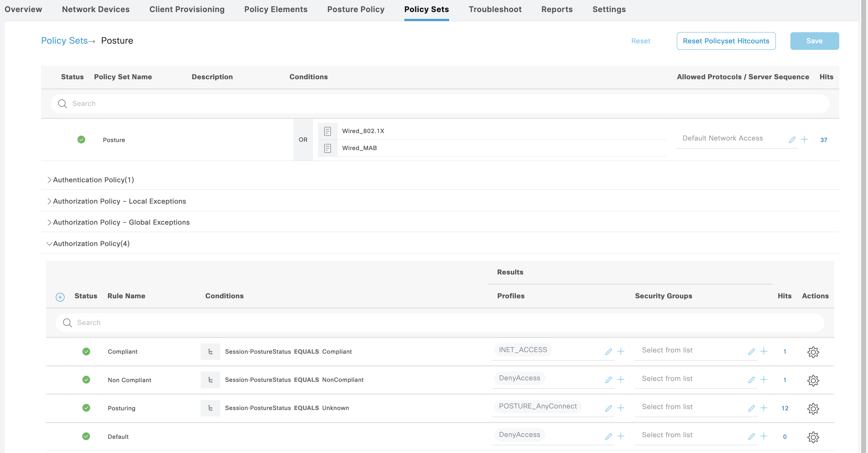Toggle status of Posture policy set
This screenshot has width=868, height=453.
[x=81, y=140]
